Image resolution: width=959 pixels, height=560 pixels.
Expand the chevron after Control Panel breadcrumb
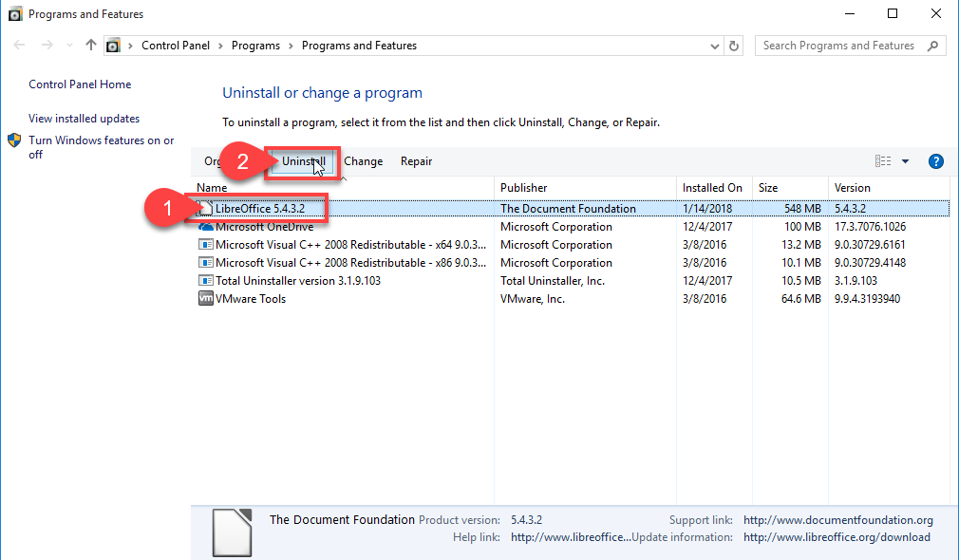pos(221,46)
